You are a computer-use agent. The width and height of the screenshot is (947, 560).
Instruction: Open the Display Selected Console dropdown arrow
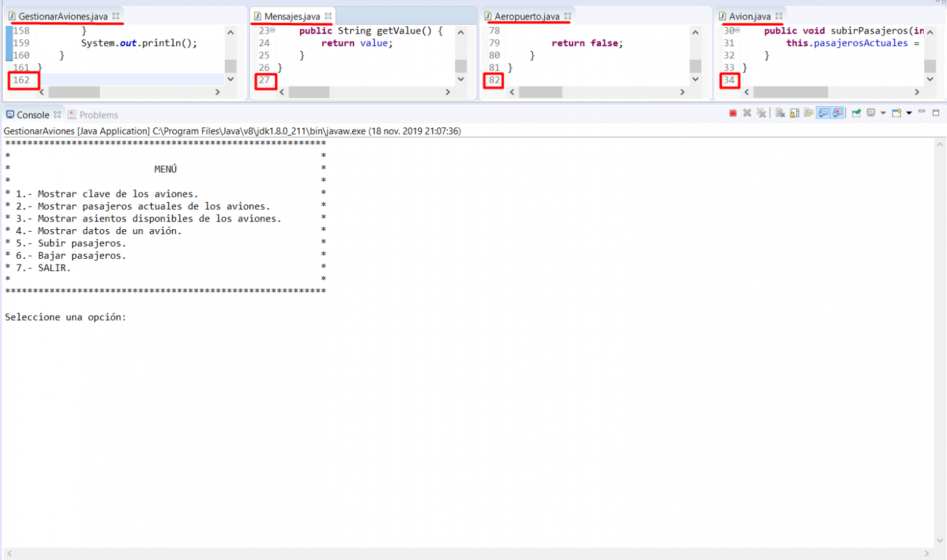pyautogui.click(x=883, y=113)
